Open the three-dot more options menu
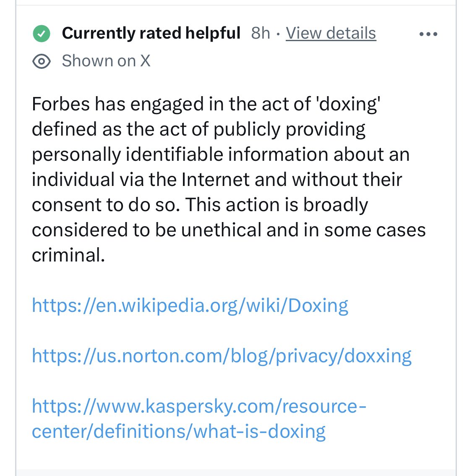This screenshot has width=472, height=476. pos(428,34)
